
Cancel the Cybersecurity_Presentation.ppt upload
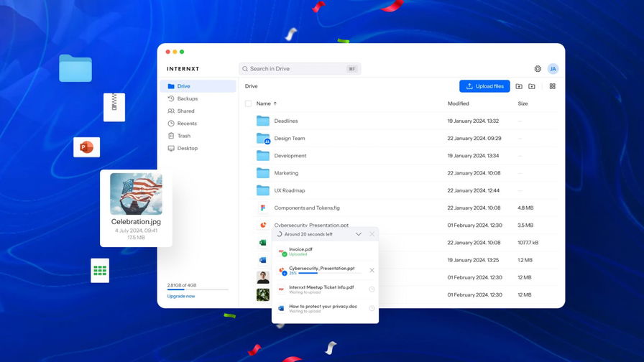(372, 270)
